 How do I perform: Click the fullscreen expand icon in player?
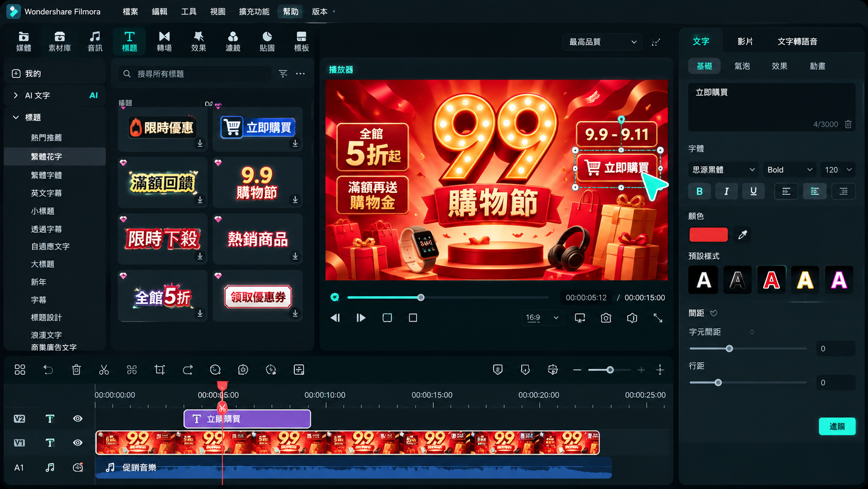coord(658,318)
